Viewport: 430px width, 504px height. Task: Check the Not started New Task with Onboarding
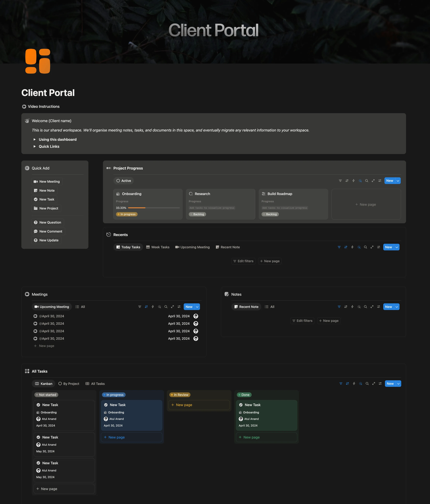(38, 405)
